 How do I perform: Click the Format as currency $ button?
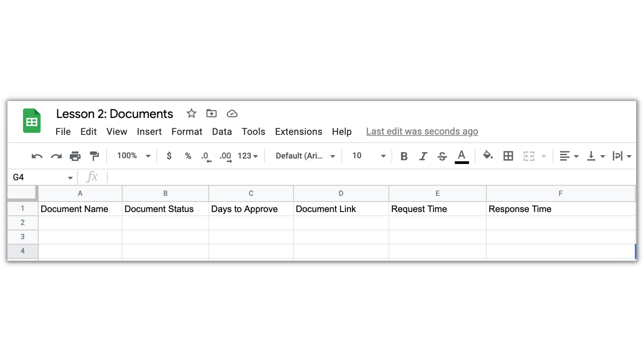(x=169, y=156)
